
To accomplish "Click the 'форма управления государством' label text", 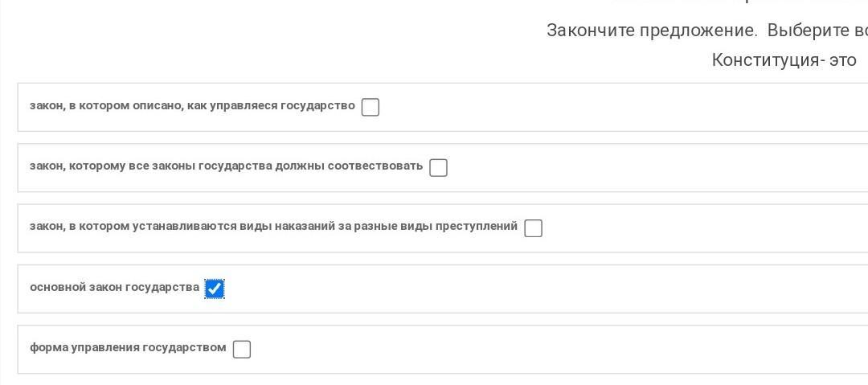I will 128,348.
